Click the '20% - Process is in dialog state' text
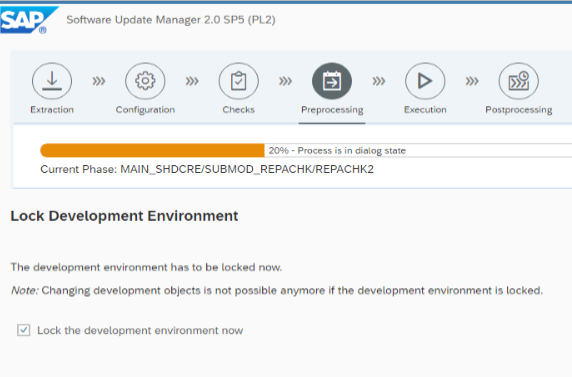The height and width of the screenshot is (377, 572). [337, 151]
